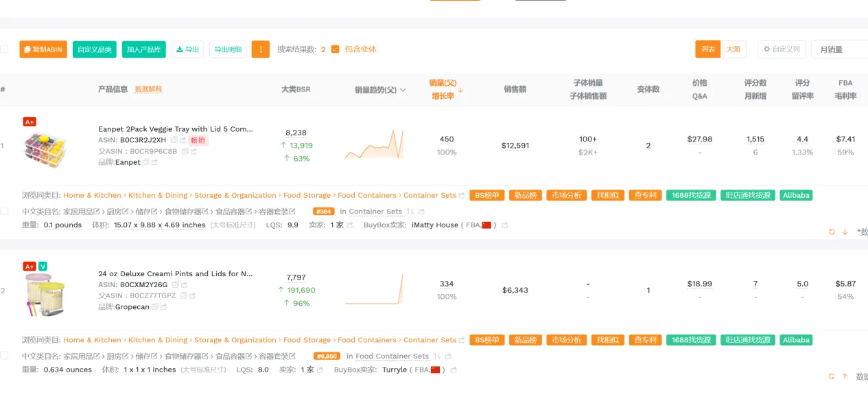Click rank history icon next to #6,850 Food Container Sets

click(437, 357)
